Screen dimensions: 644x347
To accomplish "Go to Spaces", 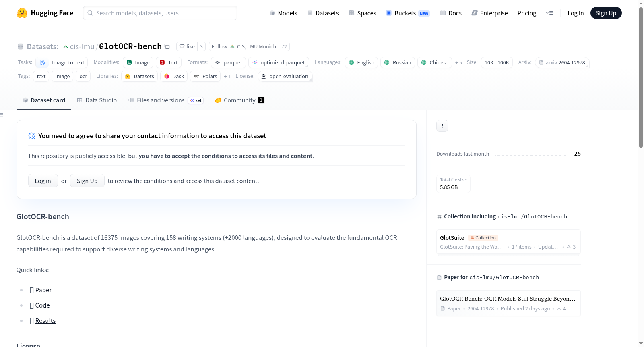I will point(363,13).
